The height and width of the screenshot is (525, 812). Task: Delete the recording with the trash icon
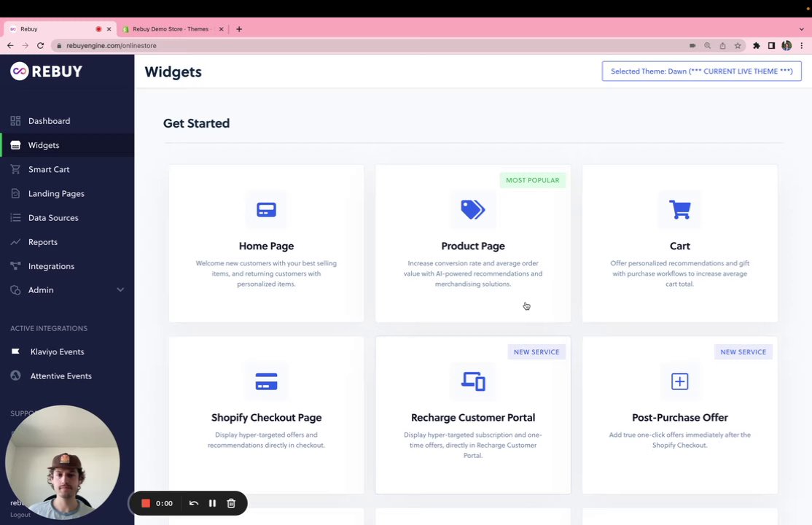point(232,503)
